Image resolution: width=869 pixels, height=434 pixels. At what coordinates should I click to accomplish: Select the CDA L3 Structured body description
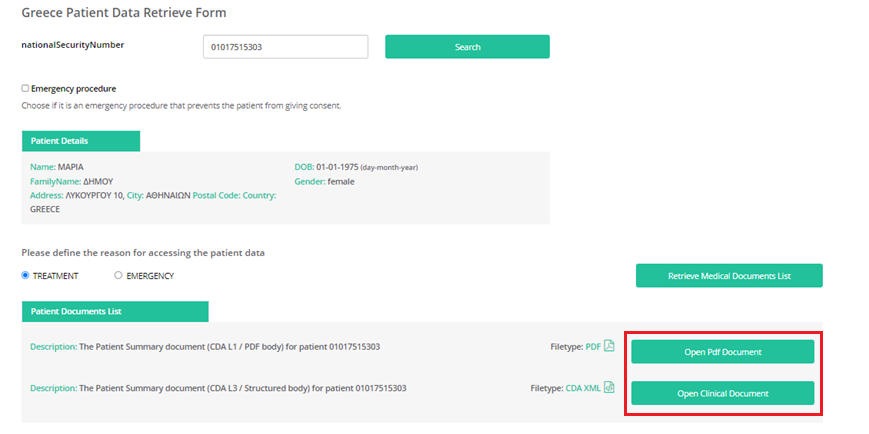242,388
